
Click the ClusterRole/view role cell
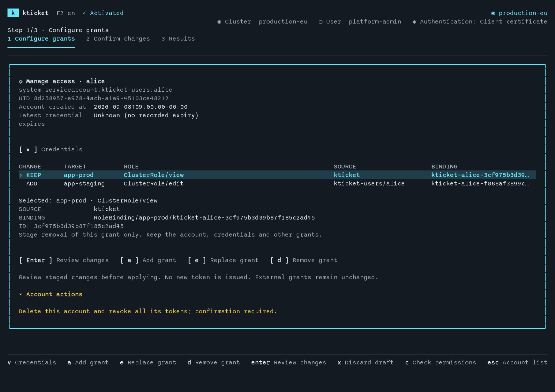(154, 175)
